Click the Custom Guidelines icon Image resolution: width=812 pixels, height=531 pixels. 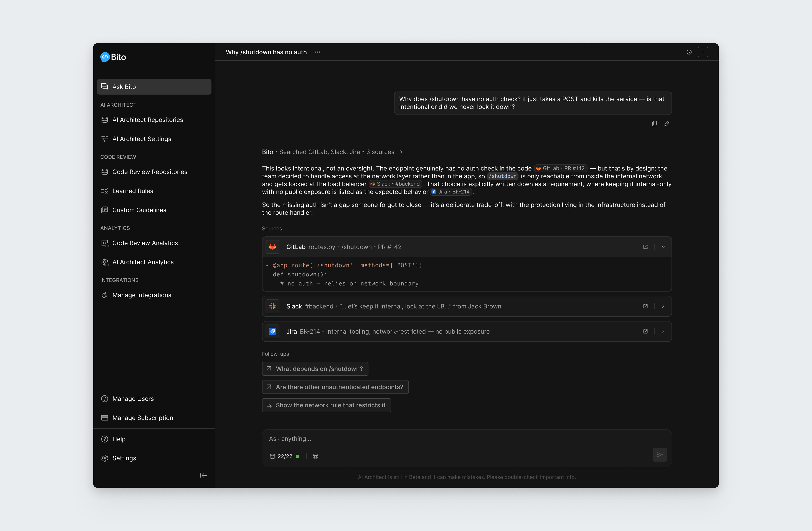coord(105,210)
